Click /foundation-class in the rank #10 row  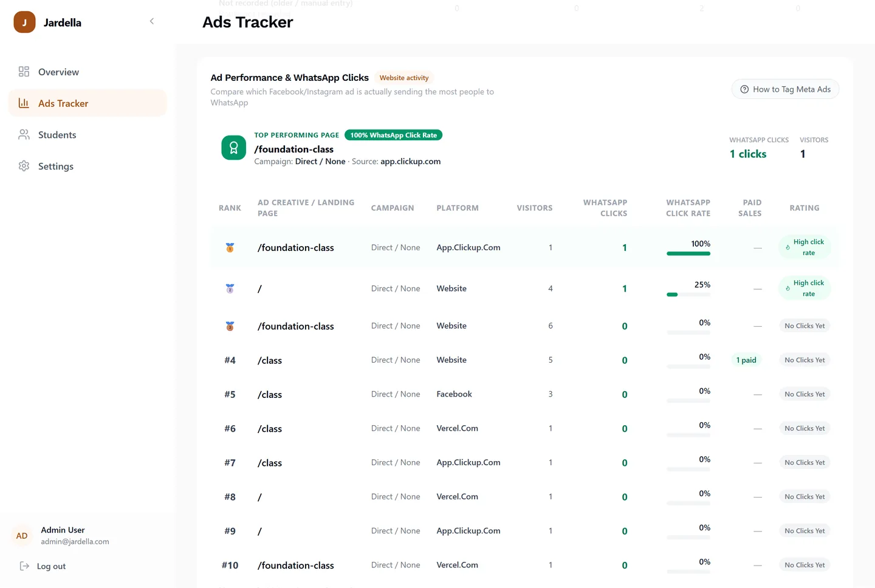tap(295, 566)
